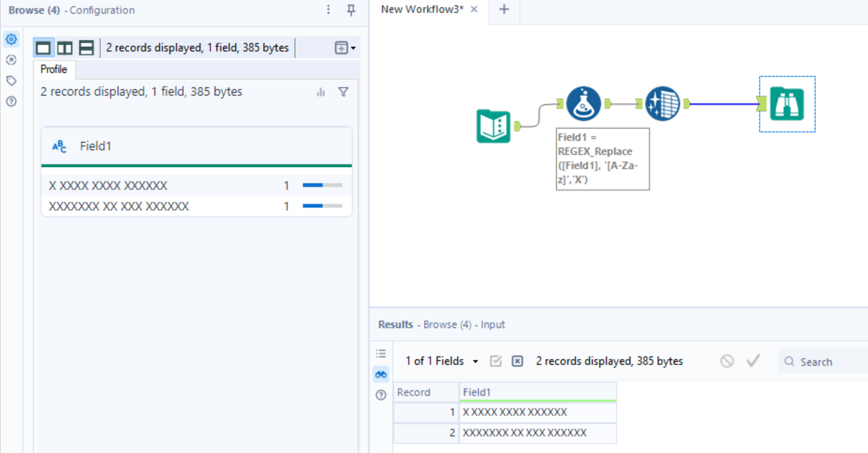Click the plus to create a new workflow
868x453 pixels.
[504, 10]
